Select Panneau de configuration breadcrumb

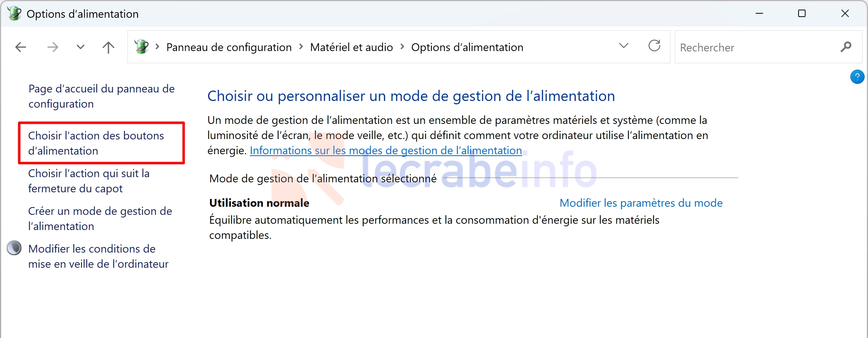[229, 47]
